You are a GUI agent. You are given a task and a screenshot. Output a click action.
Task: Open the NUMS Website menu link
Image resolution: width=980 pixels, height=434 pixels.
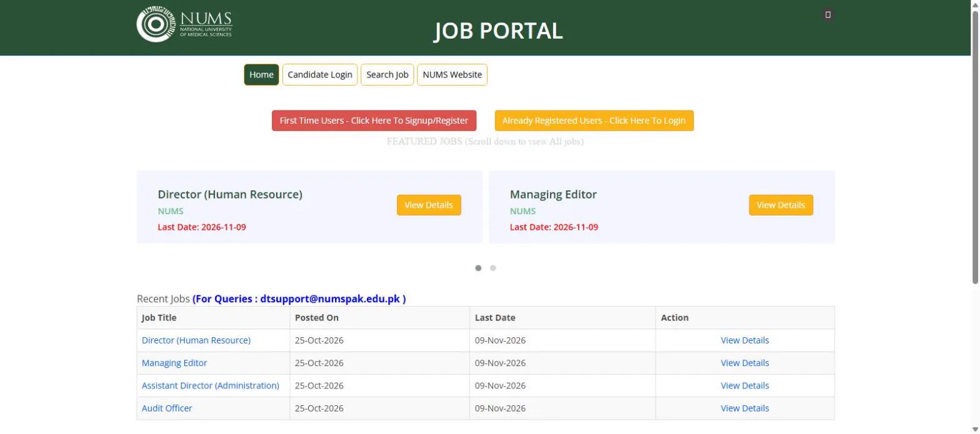click(452, 75)
